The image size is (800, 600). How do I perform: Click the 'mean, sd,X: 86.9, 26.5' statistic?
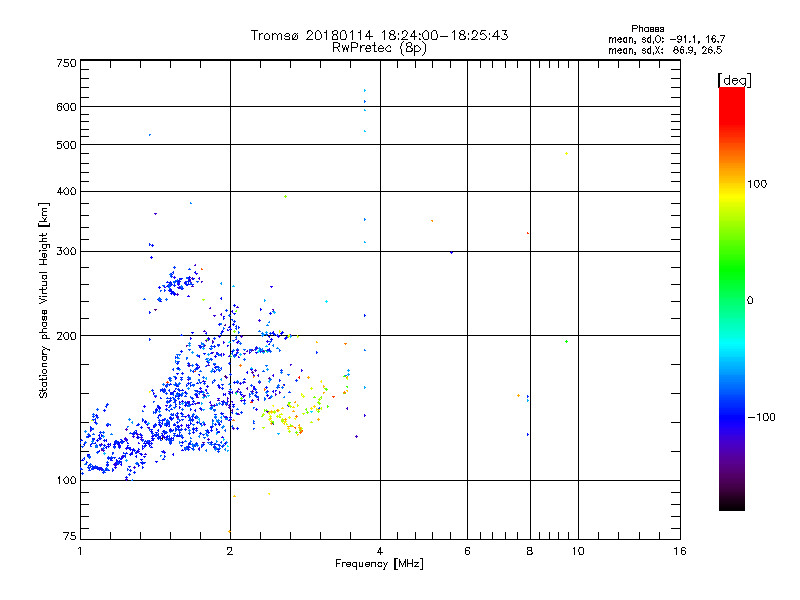coord(665,50)
